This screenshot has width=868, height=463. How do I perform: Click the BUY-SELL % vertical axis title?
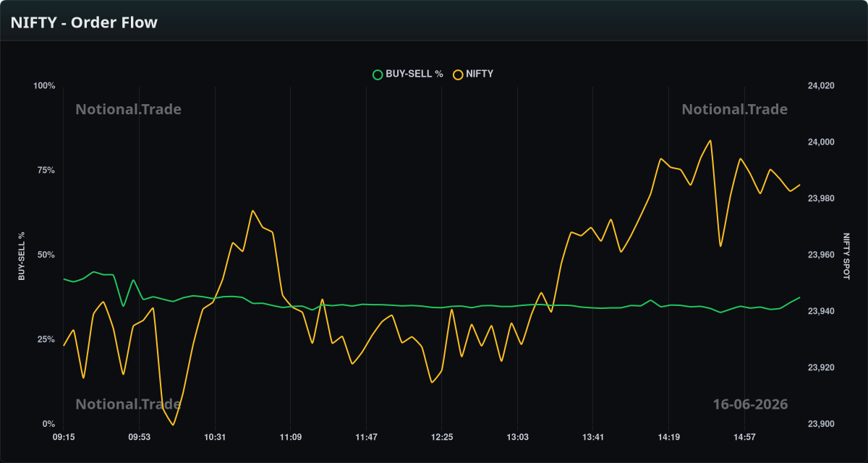tap(22, 256)
